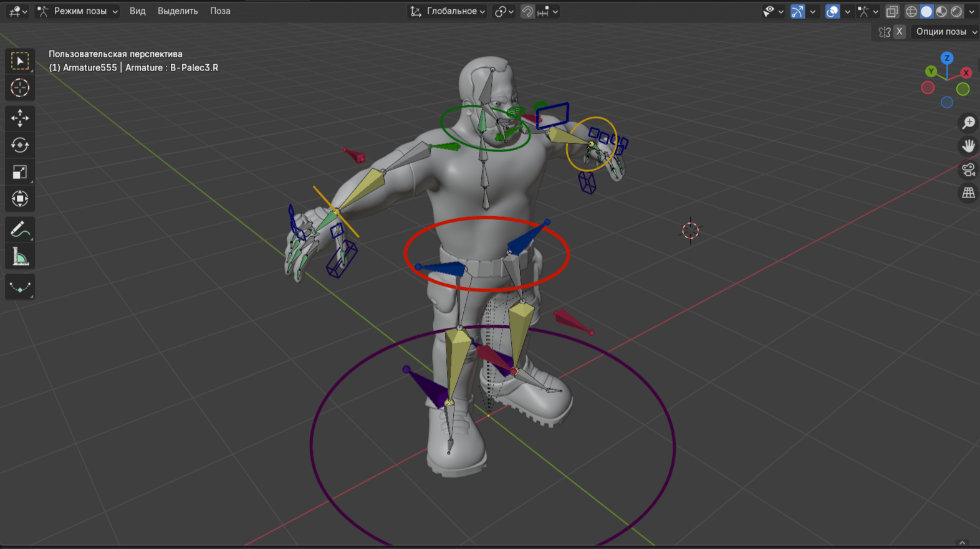Activate the 3D Cursor tool
Viewport: 980px width, 549px height.
click(20, 88)
